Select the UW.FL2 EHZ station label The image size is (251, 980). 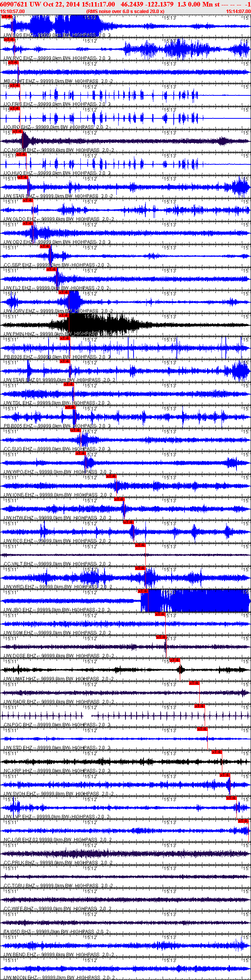tap(57, 288)
